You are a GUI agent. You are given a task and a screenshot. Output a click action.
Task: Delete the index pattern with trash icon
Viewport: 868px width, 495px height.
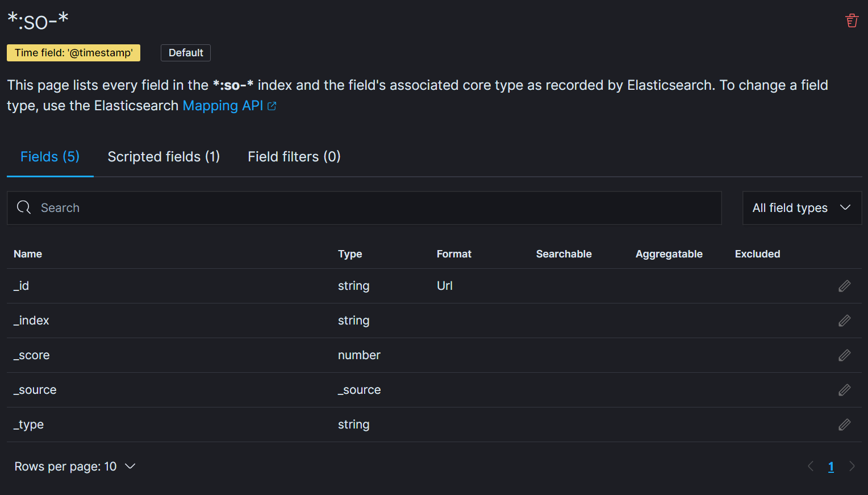click(852, 21)
